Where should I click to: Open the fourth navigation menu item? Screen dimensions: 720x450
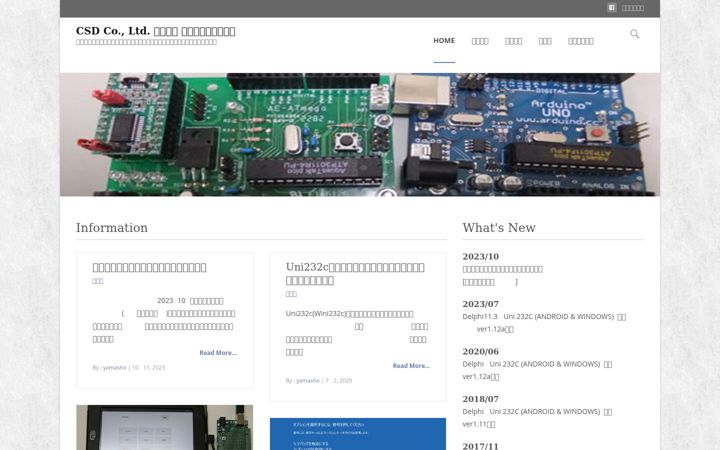point(545,41)
